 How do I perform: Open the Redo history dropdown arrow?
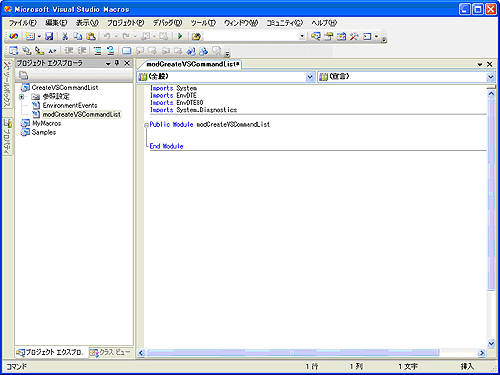135,36
